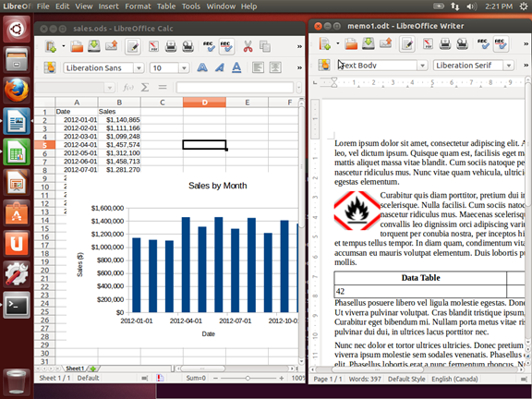This screenshot has height=399, width=532.
Task: Launch Firefox from the dock
Action: click(17, 91)
